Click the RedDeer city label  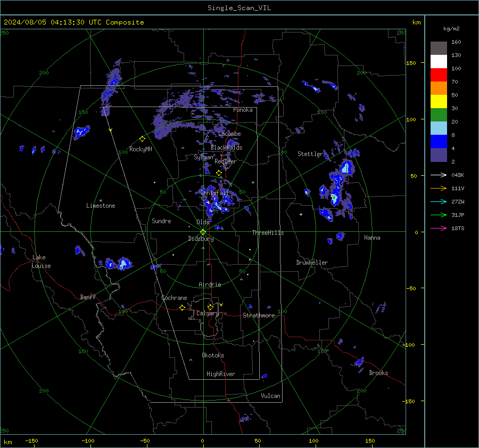(226, 161)
